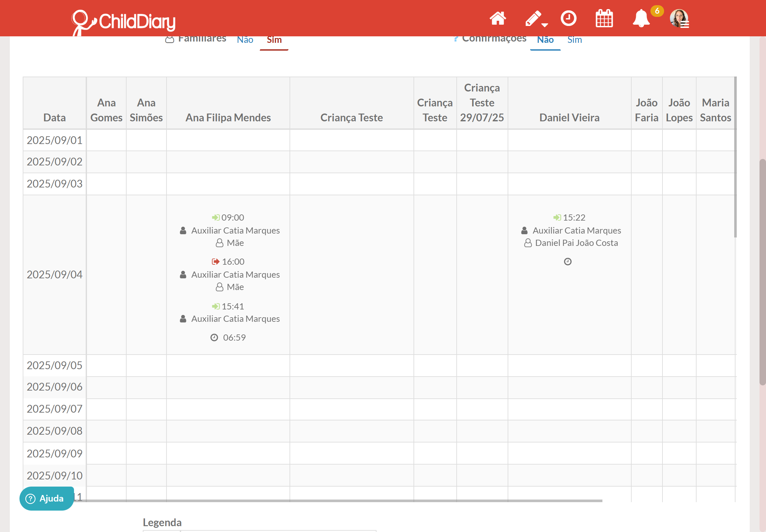Click the 06:59 clock icon for Ana Filipa

click(x=214, y=338)
